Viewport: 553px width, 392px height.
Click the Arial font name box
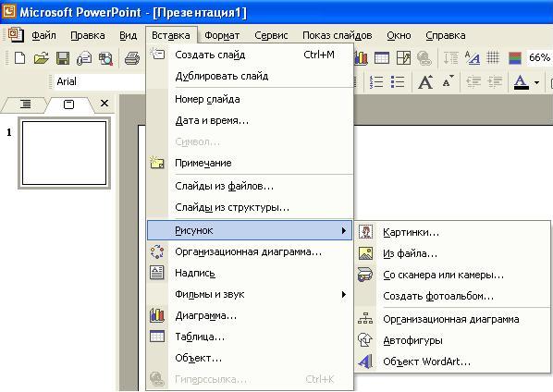pyautogui.click(x=99, y=81)
